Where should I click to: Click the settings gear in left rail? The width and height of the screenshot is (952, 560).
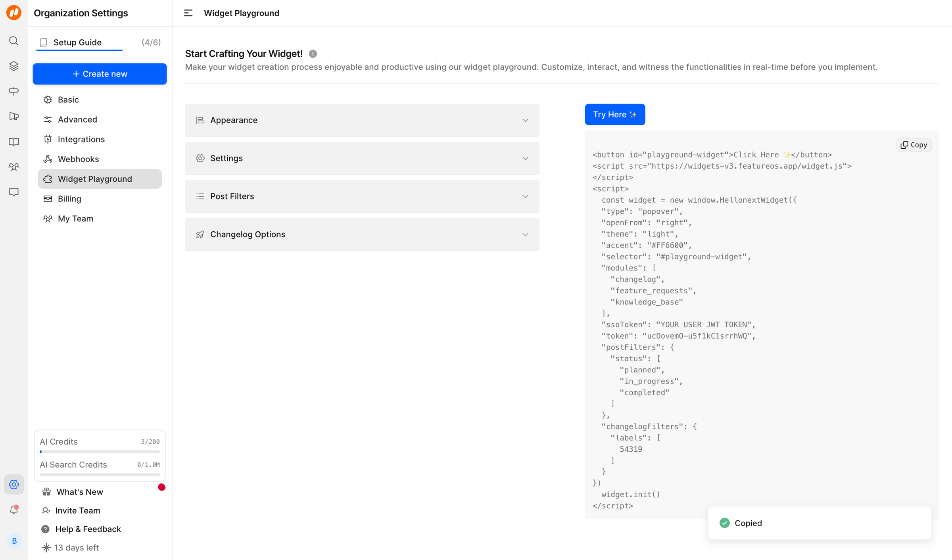[14, 484]
